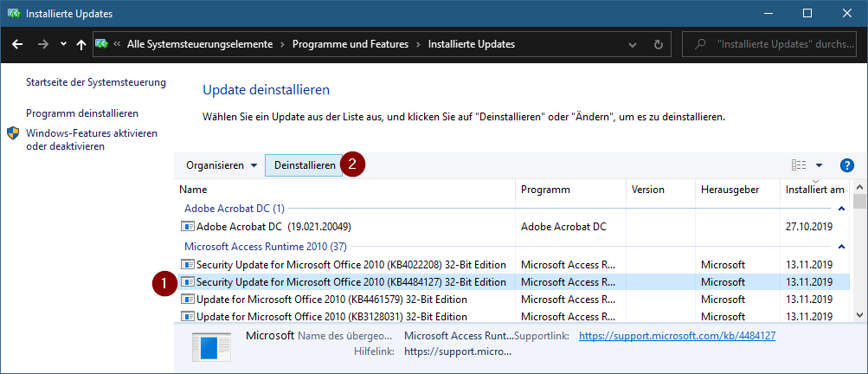Select Microsoft Access Runtime 2010 (37) group header
868x374 pixels.
pos(265,246)
